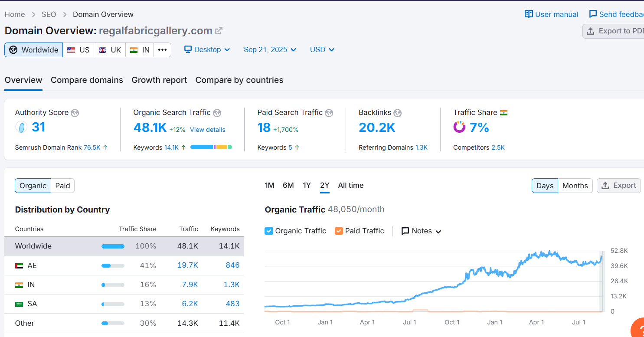Click the globe icon next to Authority Score
Viewport: 644px width, 337px height.
[75, 113]
